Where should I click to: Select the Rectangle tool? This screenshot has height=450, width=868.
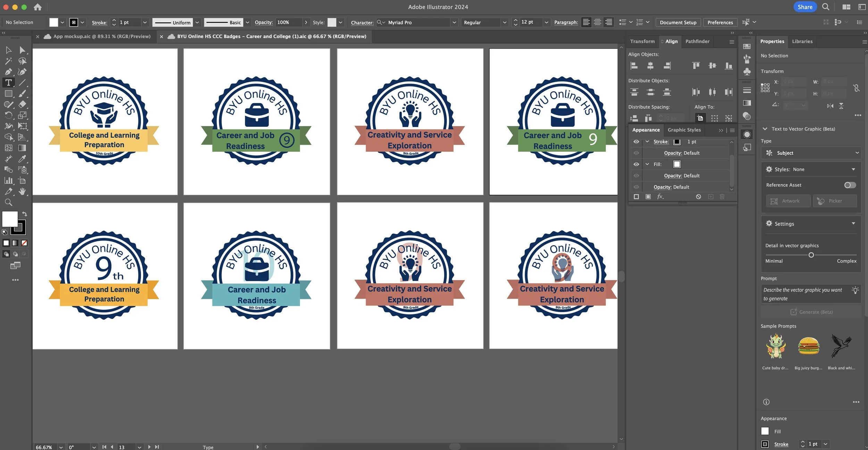9,93
